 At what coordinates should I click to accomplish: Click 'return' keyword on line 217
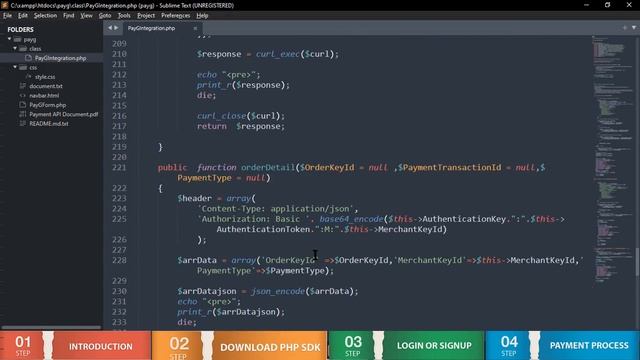pos(211,126)
